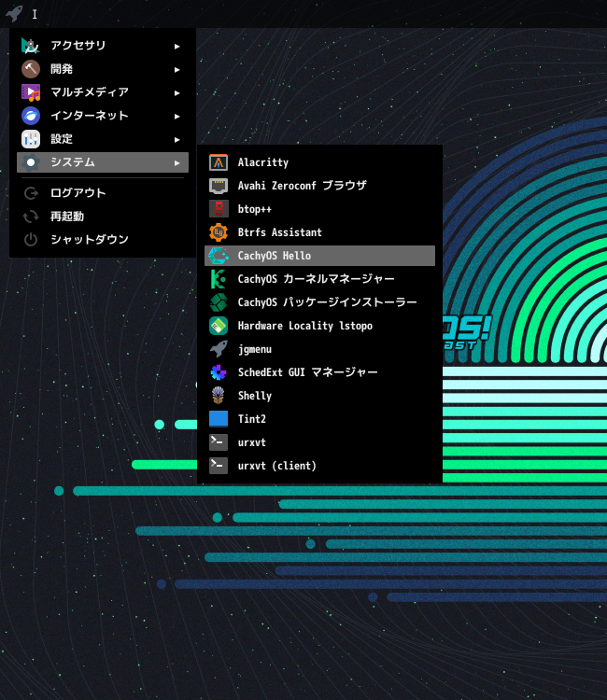
Task: Choose シャットダウン to power off
Action: 103,240
